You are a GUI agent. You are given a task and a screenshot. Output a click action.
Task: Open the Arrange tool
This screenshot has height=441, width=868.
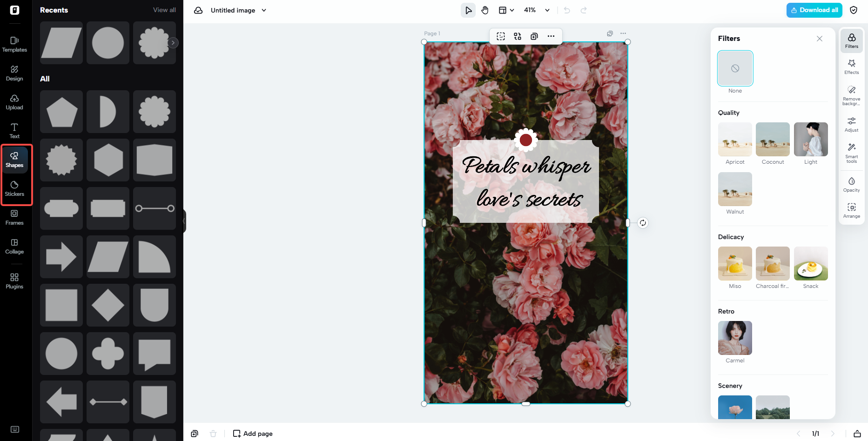tap(852, 211)
